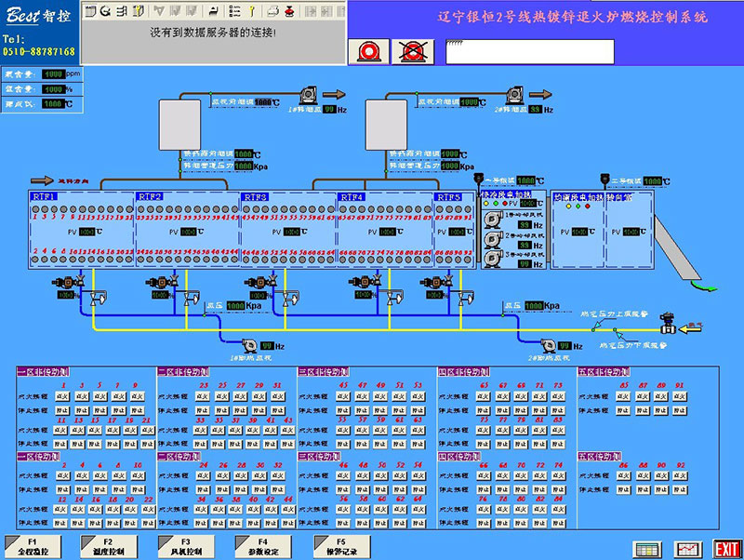This screenshot has height=560, width=744.
Task: Select the yellow key icon on the toolbar
Action: (x=252, y=11)
